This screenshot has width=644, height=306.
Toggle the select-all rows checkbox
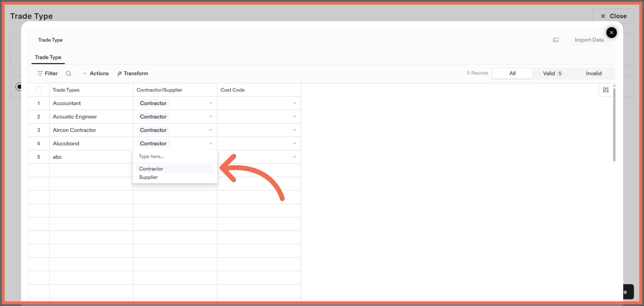point(39,90)
